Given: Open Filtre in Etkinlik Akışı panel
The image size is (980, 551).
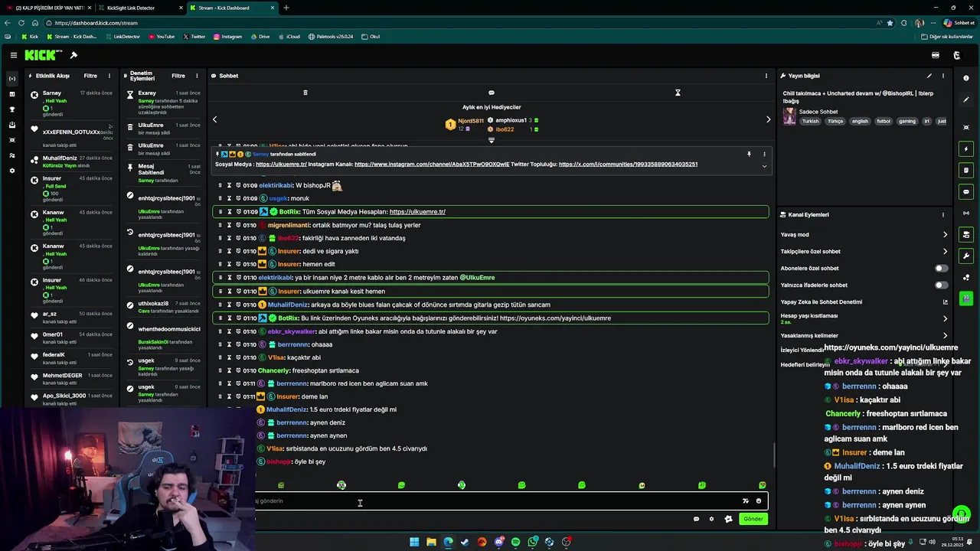Looking at the screenshot, I should (x=90, y=76).
